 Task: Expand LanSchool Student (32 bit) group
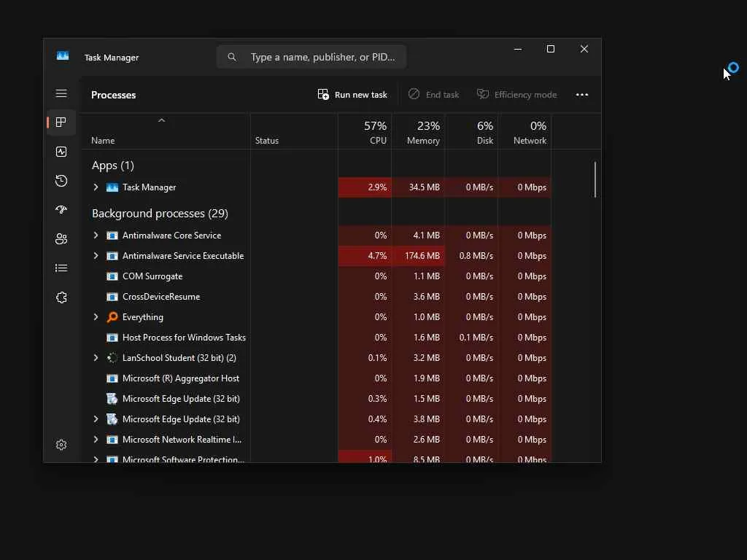pos(96,357)
